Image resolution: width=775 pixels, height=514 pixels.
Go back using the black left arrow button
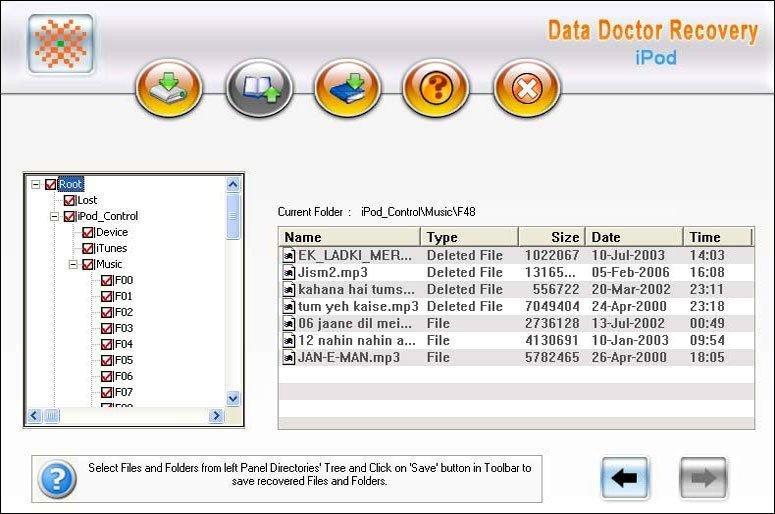coord(625,478)
